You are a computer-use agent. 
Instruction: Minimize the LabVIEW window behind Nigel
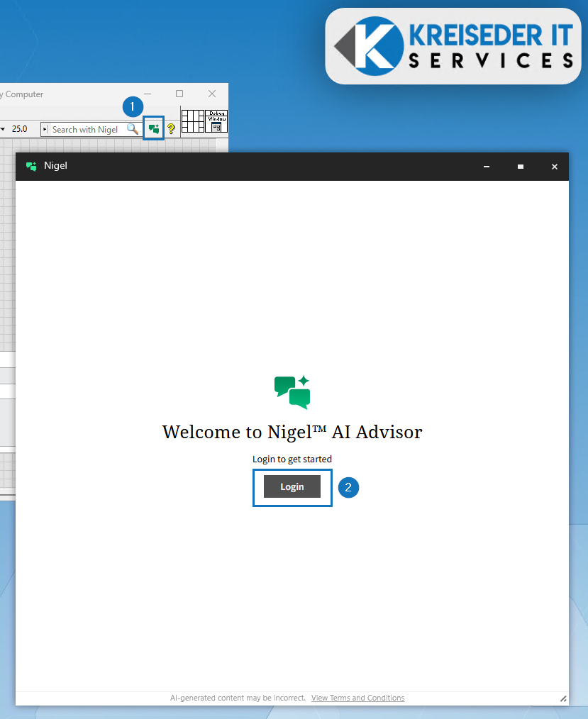pos(148,94)
